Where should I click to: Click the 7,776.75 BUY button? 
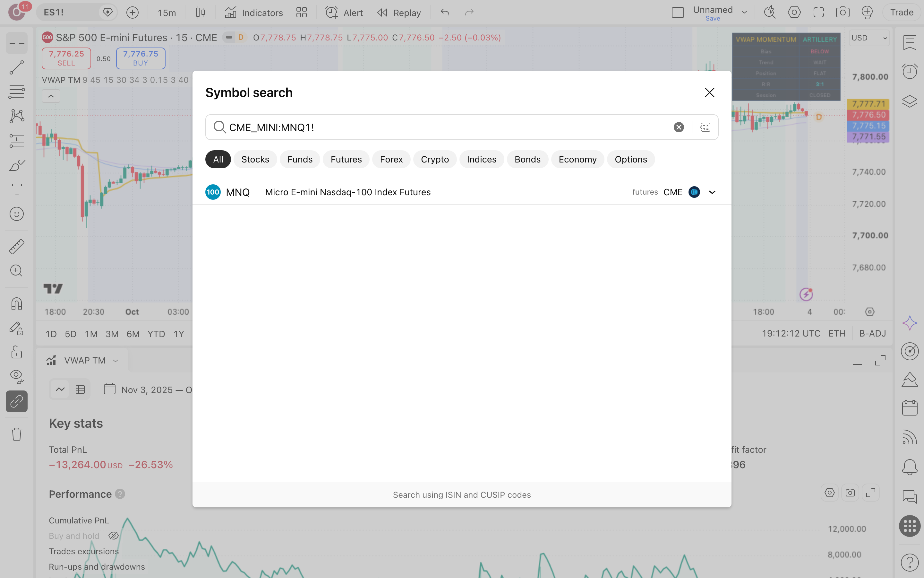pos(141,58)
